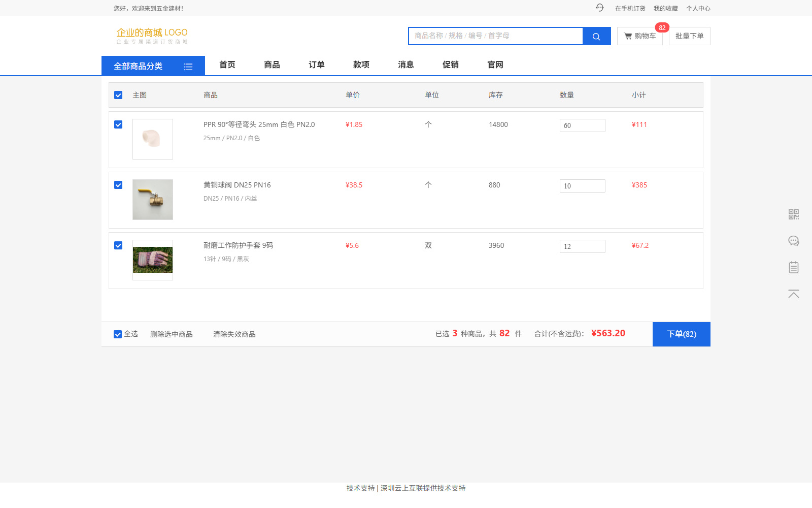Expand the 全部商品分类 category menu
Viewport: 812px width, 508px height.
pyautogui.click(x=153, y=66)
